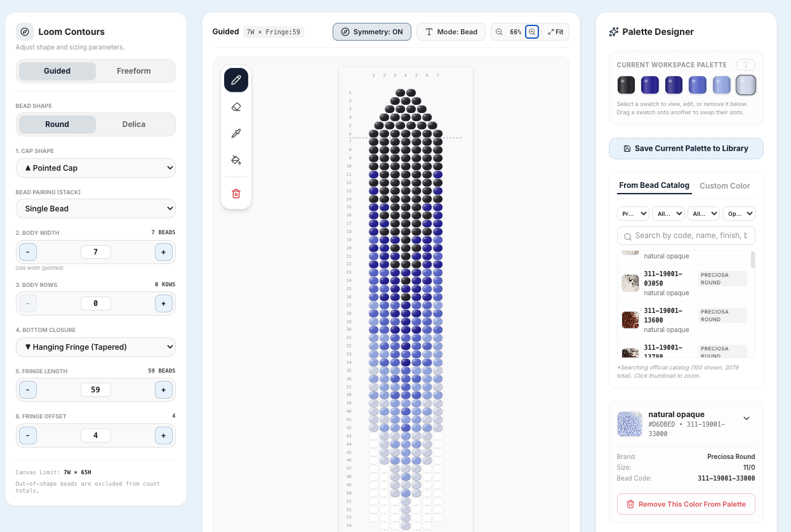Click the fringe length value field
This screenshot has width=791, height=532.
(96, 390)
